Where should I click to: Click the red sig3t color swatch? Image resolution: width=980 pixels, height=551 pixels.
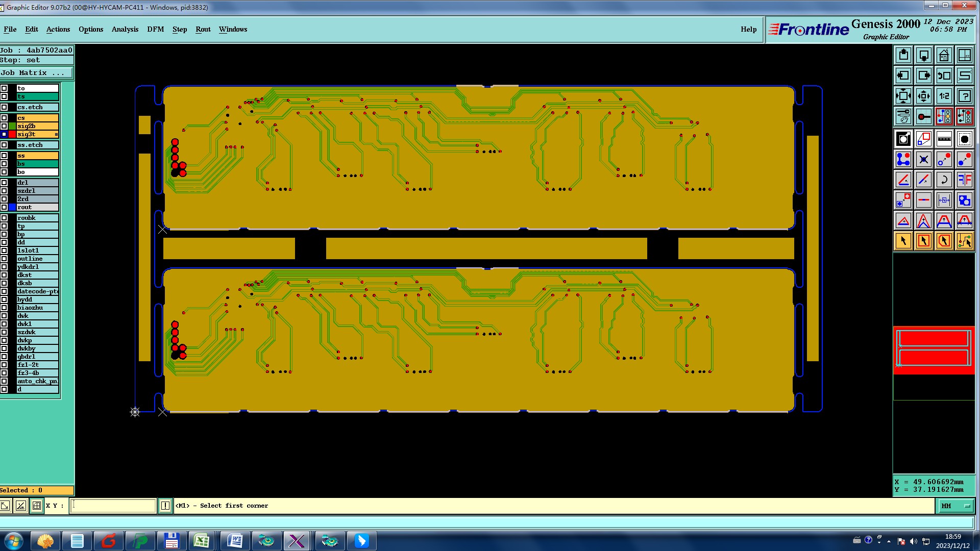[x=12, y=134]
